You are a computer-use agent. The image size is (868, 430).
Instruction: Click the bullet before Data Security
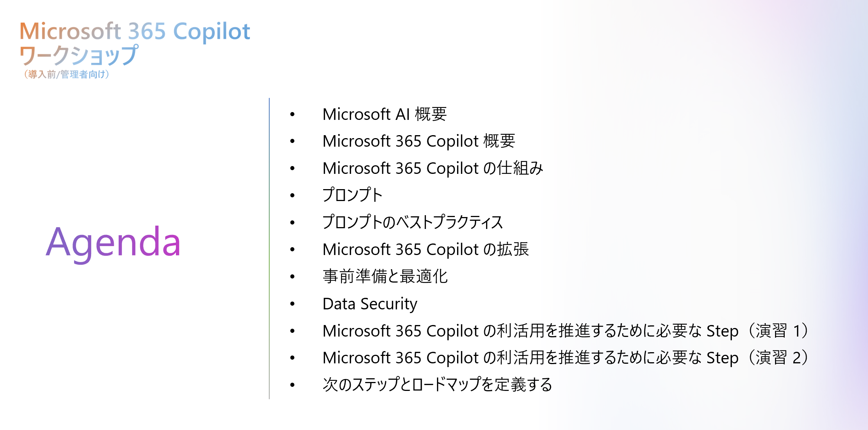(x=293, y=304)
